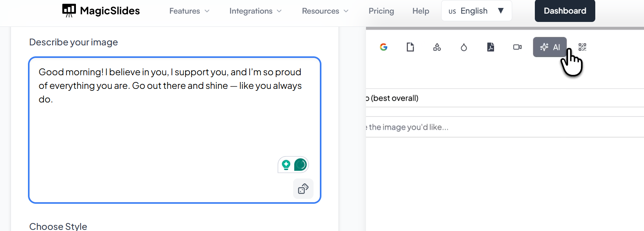
Task: Click the Dashboard button
Action: (x=565, y=11)
